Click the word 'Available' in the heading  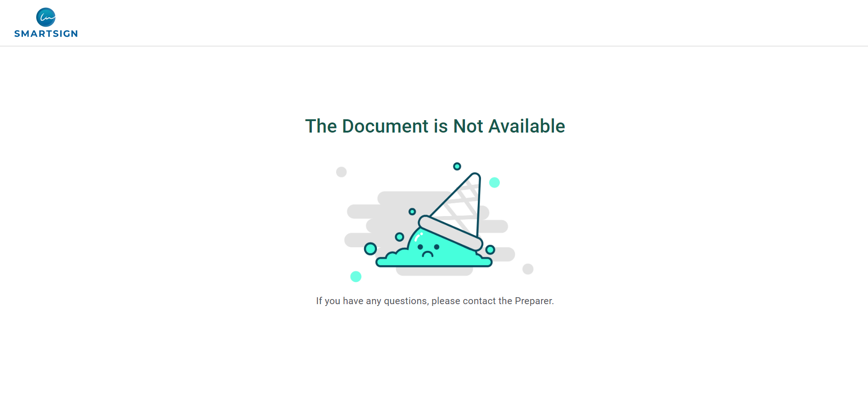click(x=526, y=126)
